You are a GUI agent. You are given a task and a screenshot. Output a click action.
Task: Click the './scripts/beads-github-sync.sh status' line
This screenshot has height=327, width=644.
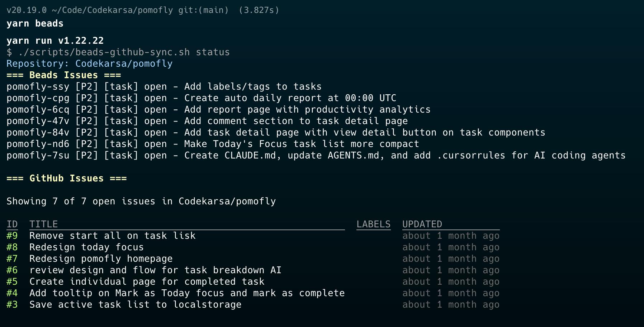[x=118, y=52]
